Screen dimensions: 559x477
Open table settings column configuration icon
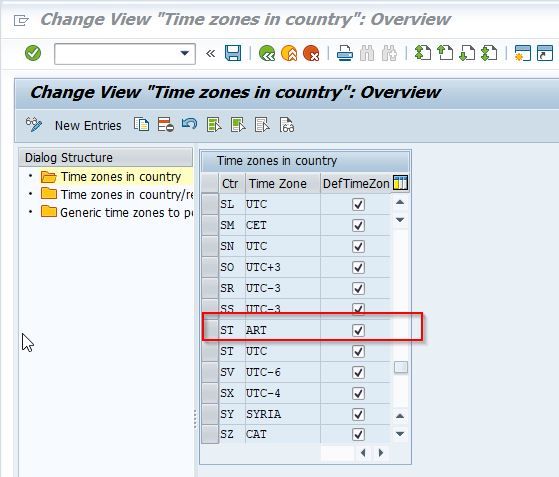400,183
